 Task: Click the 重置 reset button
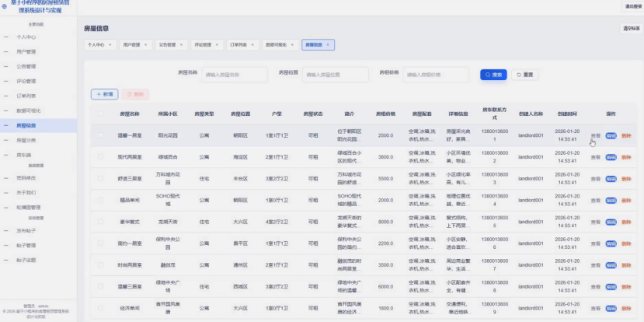pyautogui.click(x=525, y=75)
